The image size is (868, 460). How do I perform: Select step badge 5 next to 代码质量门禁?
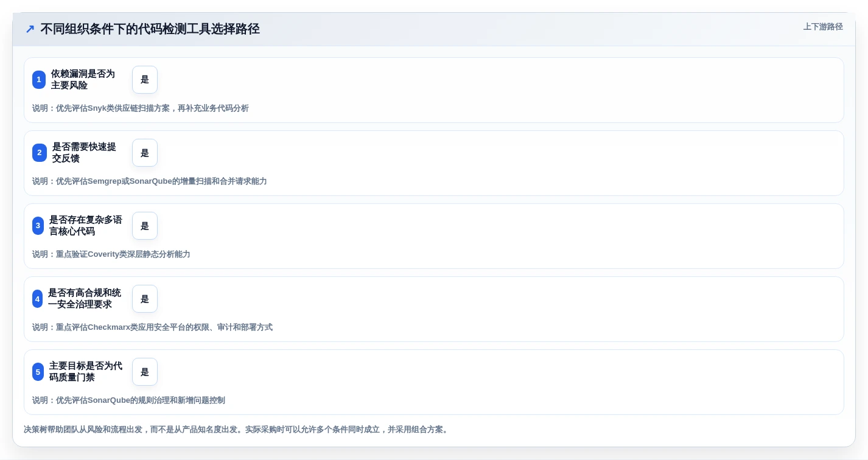(x=38, y=372)
